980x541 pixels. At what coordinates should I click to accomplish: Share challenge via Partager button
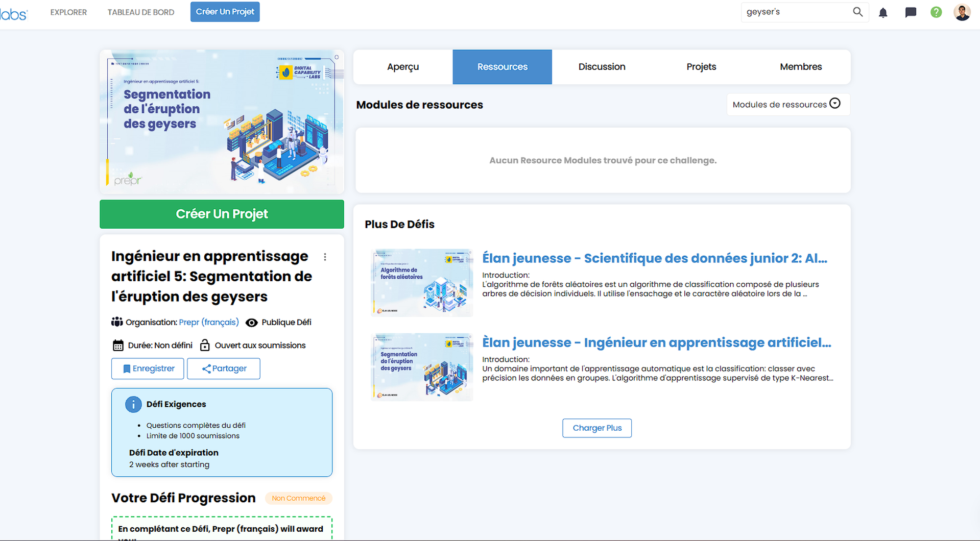point(223,368)
